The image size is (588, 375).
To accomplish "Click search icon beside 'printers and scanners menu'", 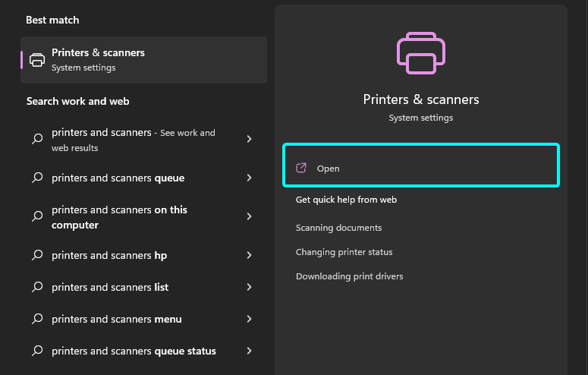I will click(37, 319).
